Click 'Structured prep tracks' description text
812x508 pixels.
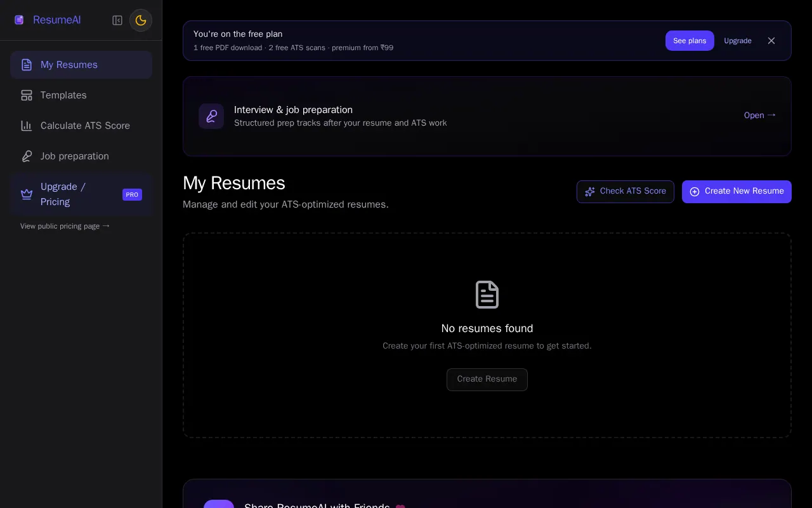341,123
